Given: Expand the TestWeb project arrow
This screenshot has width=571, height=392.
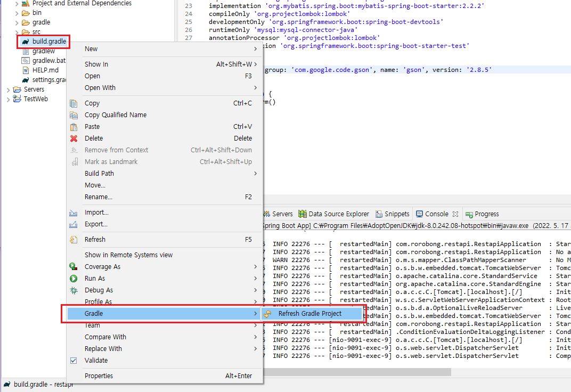Looking at the screenshot, I should (8, 99).
